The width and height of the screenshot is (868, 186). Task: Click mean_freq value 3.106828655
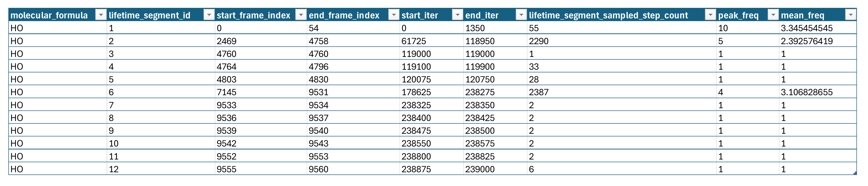(x=806, y=92)
